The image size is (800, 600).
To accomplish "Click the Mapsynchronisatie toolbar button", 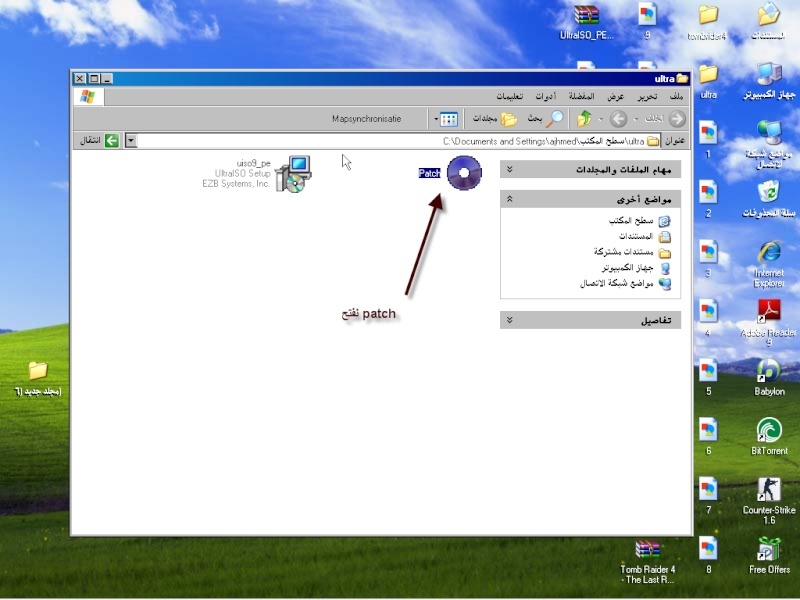I will (366, 119).
